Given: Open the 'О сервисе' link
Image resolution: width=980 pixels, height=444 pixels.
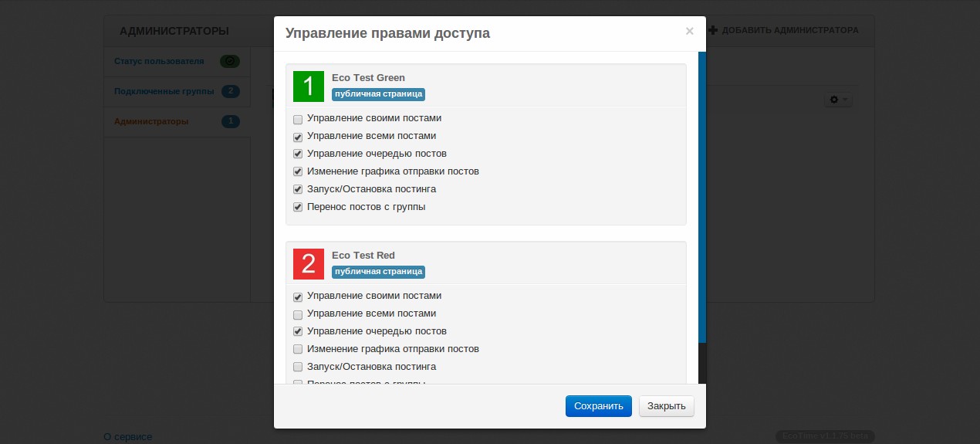Looking at the screenshot, I should [x=128, y=437].
